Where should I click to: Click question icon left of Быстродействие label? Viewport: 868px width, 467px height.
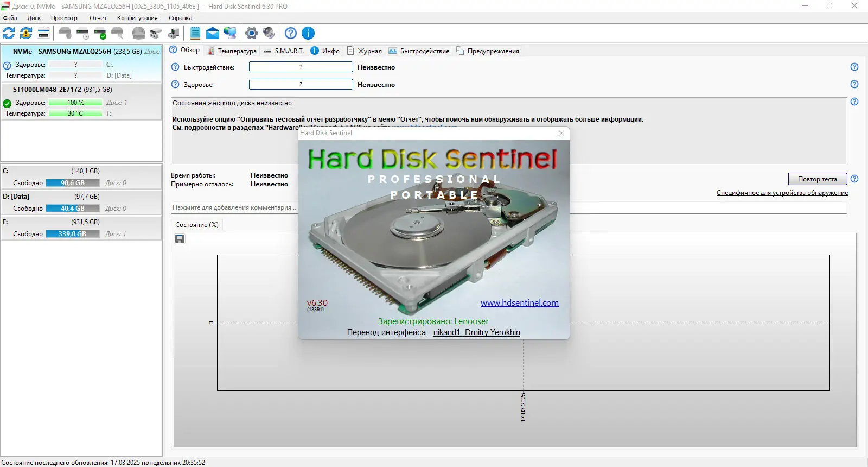click(175, 67)
